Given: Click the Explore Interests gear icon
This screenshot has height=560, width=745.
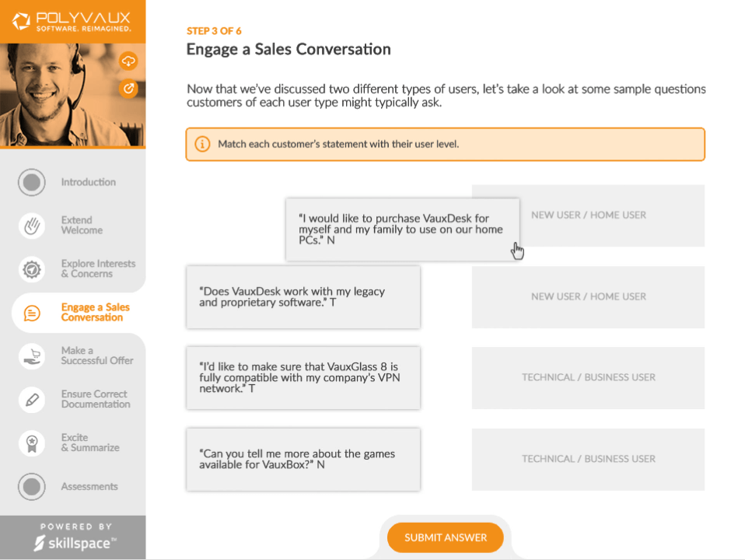Looking at the screenshot, I should pyautogui.click(x=30, y=268).
